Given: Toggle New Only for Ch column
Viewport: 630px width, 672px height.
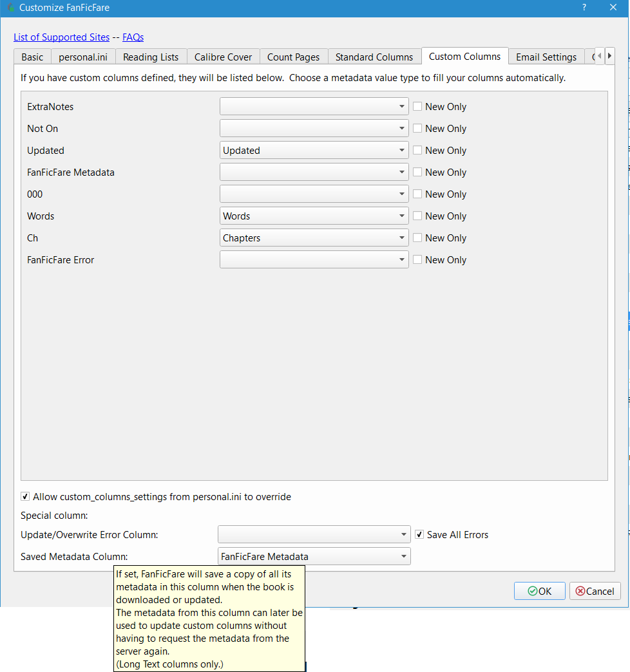Looking at the screenshot, I should (439, 238).
